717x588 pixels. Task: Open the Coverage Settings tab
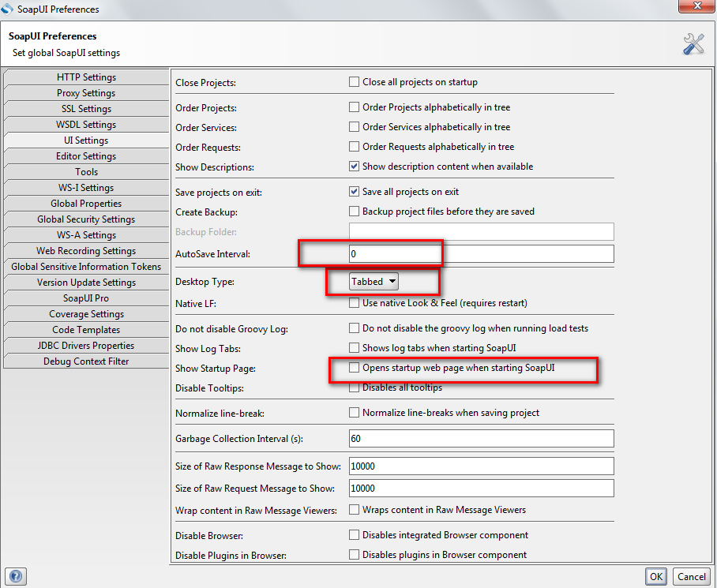click(x=86, y=314)
